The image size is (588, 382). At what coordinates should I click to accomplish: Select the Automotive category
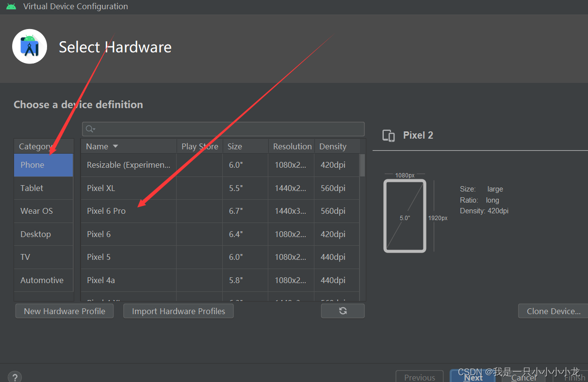(x=44, y=280)
